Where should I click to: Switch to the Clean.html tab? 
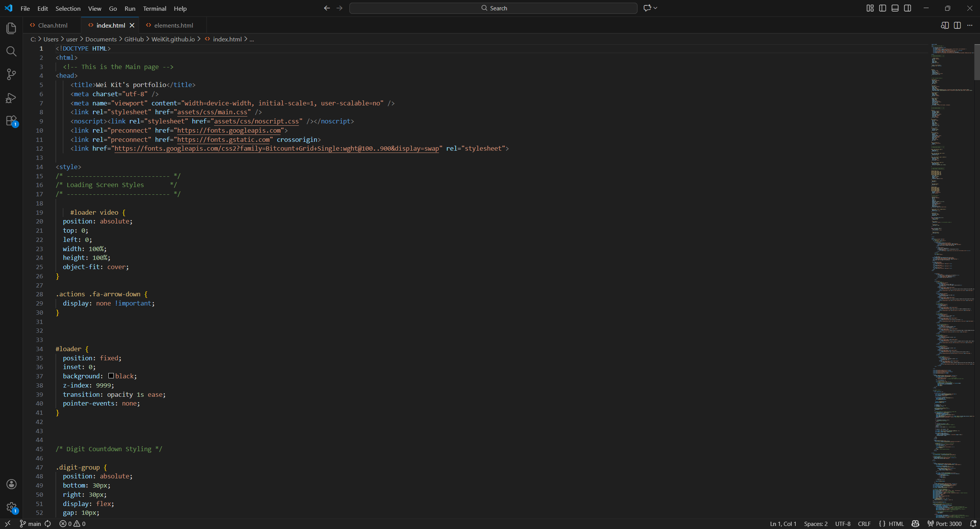(52, 25)
